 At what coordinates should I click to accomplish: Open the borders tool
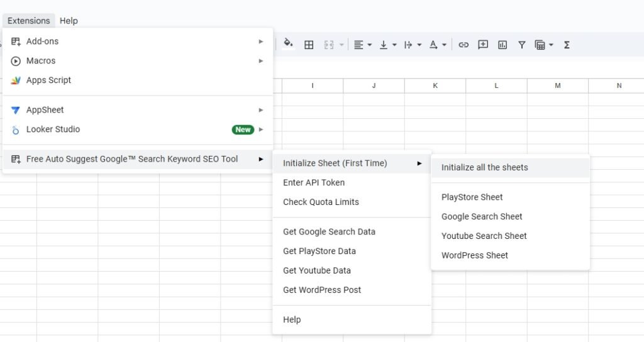tap(309, 45)
